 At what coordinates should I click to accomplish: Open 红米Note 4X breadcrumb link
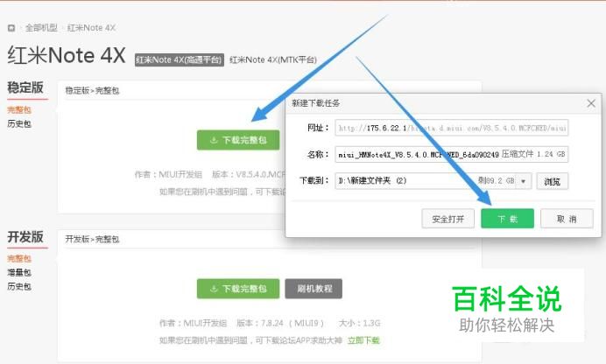[x=91, y=28]
